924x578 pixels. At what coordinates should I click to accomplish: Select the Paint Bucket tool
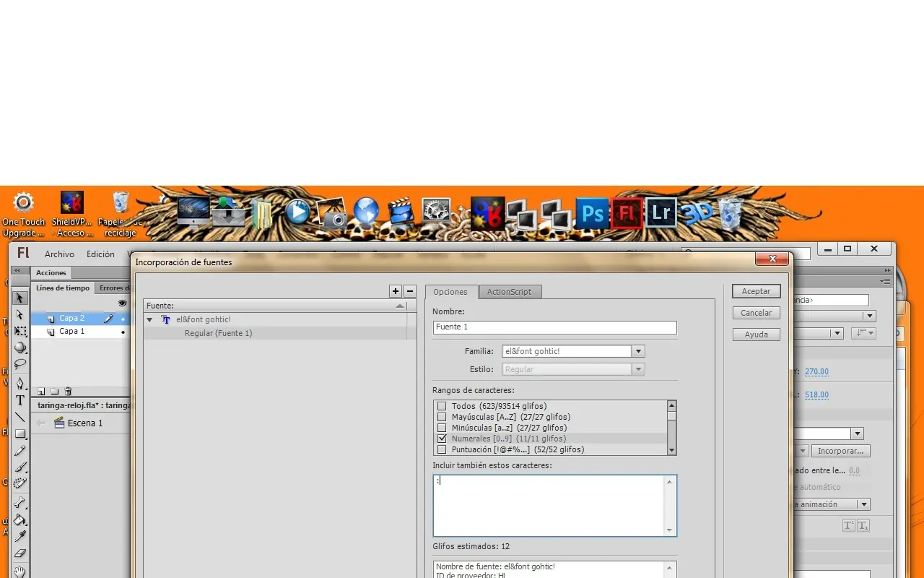point(20,519)
